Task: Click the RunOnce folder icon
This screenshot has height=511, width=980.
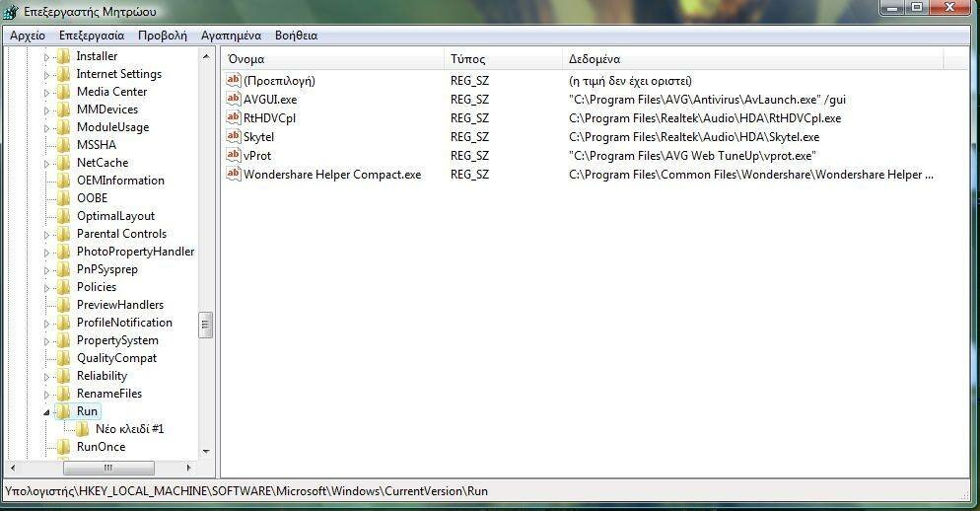Action: pos(63,447)
